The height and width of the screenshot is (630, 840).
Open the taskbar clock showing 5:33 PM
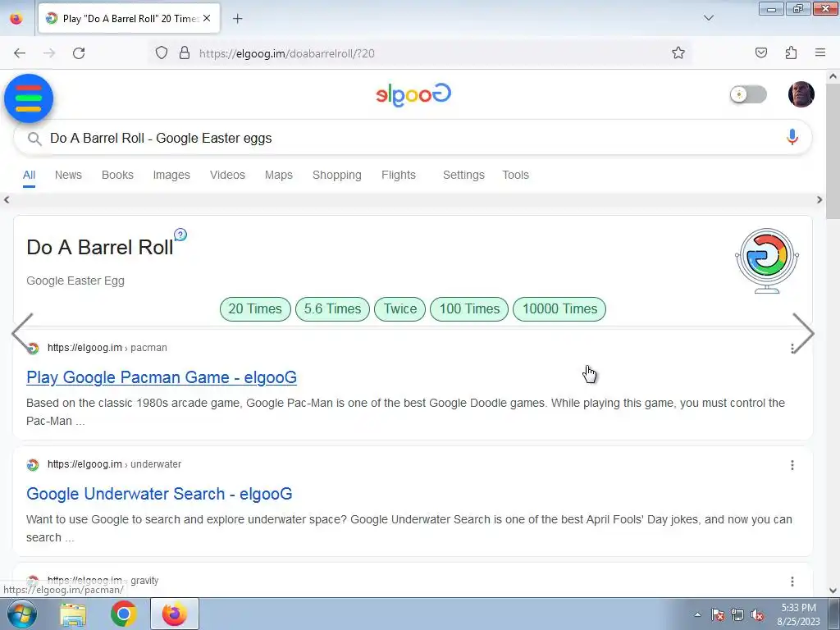798,614
